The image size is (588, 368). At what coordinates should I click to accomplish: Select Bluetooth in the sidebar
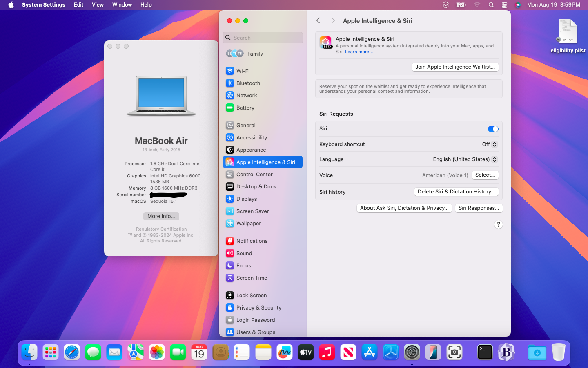(248, 83)
